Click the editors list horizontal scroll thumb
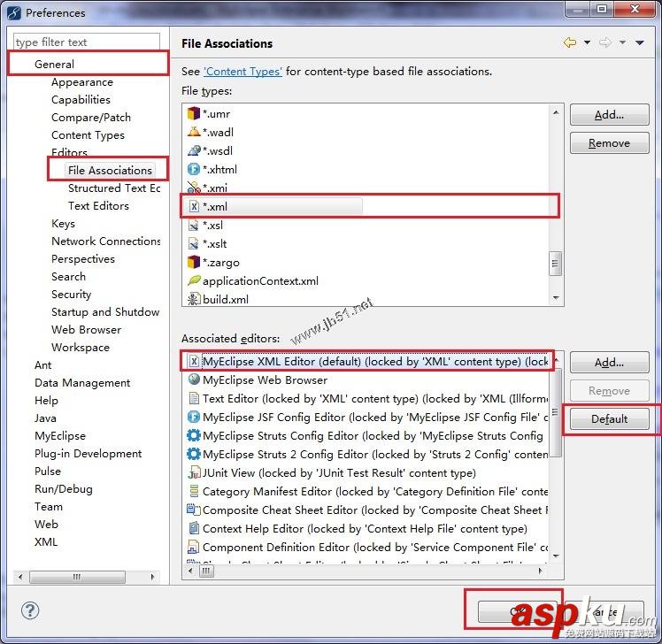The height and width of the screenshot is (644, 662). point(206,571)
